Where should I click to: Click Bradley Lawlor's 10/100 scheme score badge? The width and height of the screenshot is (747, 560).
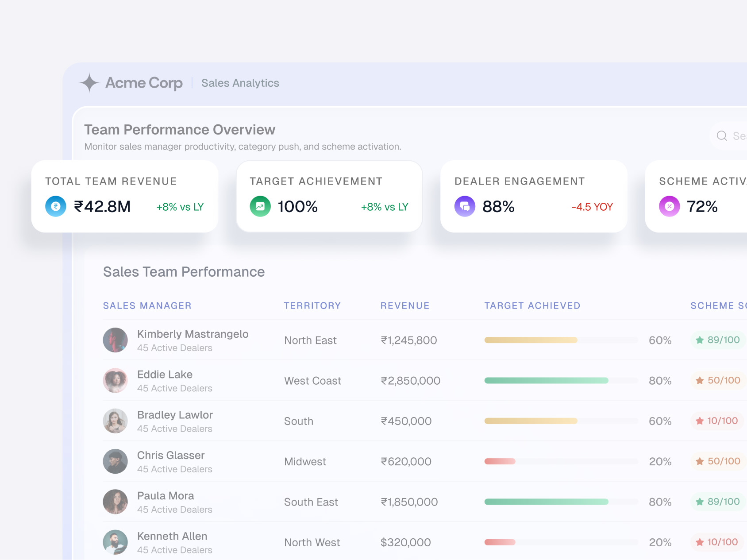[x=717, y=421]
